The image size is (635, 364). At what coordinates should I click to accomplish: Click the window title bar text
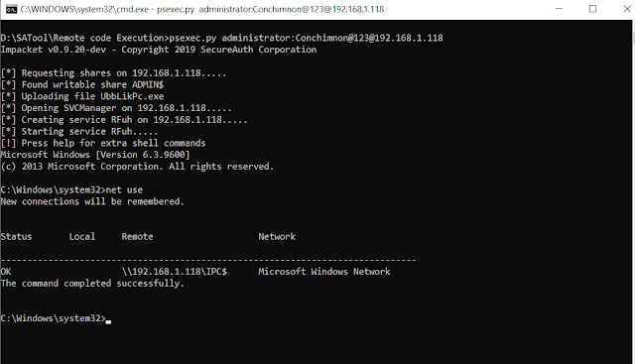coord(202,9)
